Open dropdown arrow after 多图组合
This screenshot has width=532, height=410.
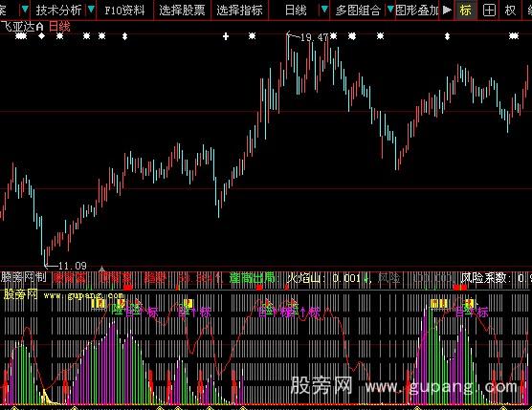pyautogui.click(x=390, y=10)
